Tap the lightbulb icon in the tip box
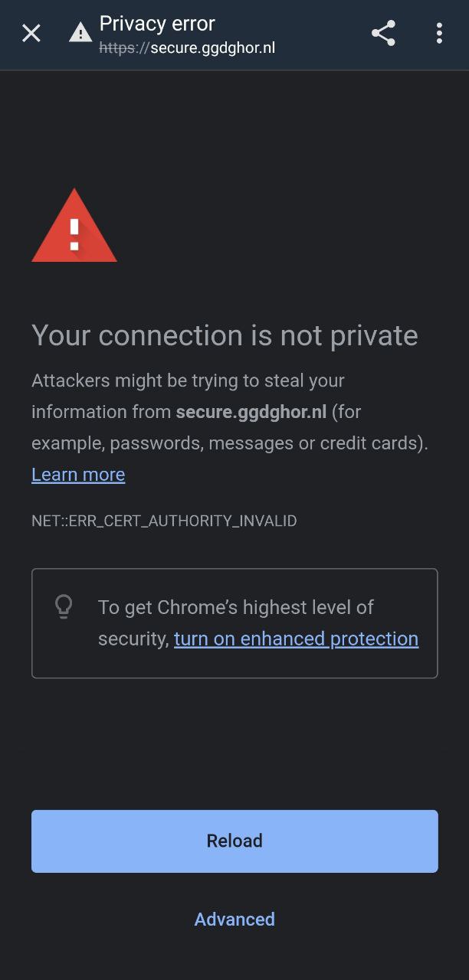The image size is (469, 980). pyautogui.click(x=64, y=606)
